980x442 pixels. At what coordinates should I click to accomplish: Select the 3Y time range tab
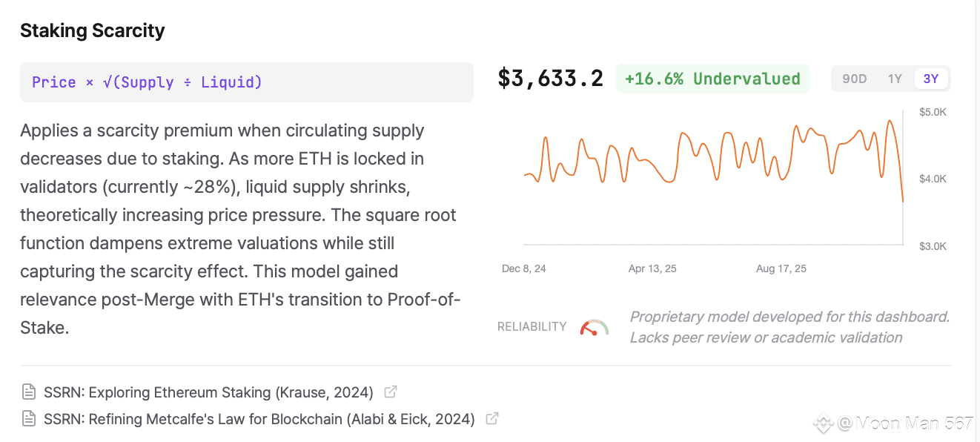[x=931, y=79]
